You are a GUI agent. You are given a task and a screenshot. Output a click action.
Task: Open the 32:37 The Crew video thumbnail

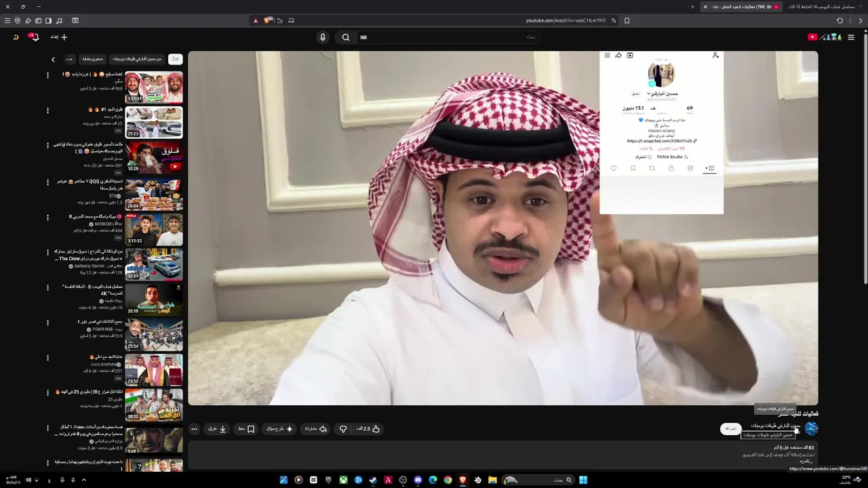coord(154,264)
